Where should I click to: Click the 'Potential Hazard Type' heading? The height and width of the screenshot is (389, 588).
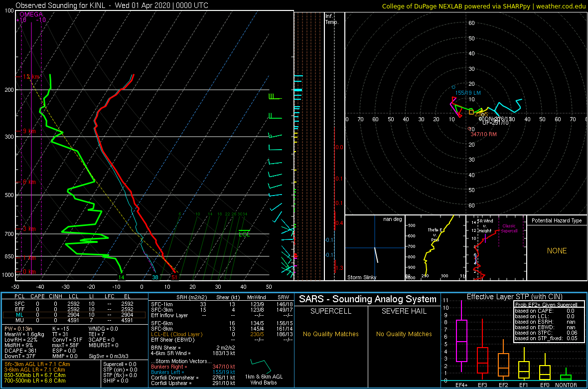point(557,220)
